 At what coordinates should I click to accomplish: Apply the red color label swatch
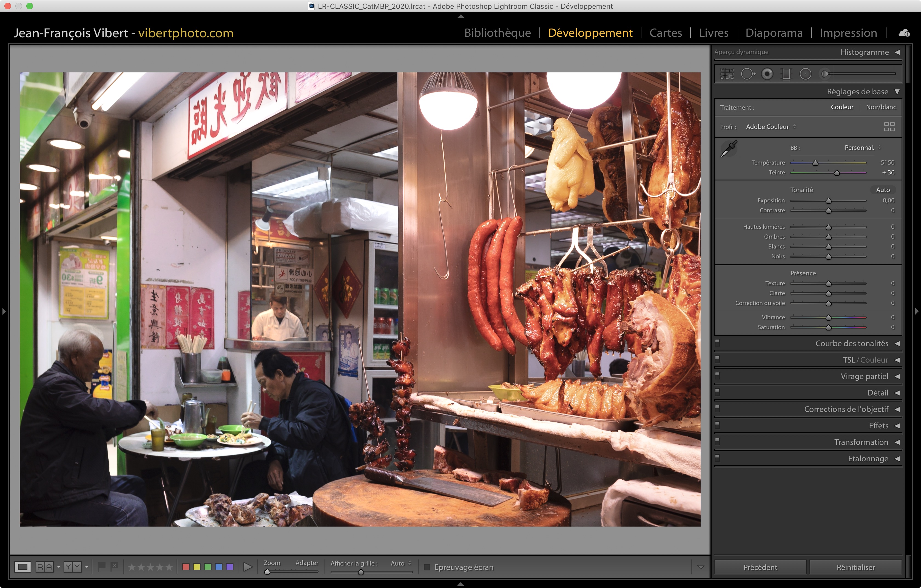186,567
